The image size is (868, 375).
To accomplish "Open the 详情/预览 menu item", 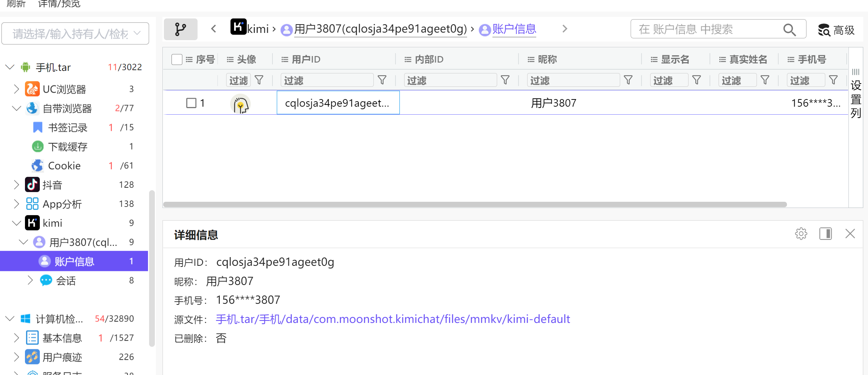I will click(59, 4).
